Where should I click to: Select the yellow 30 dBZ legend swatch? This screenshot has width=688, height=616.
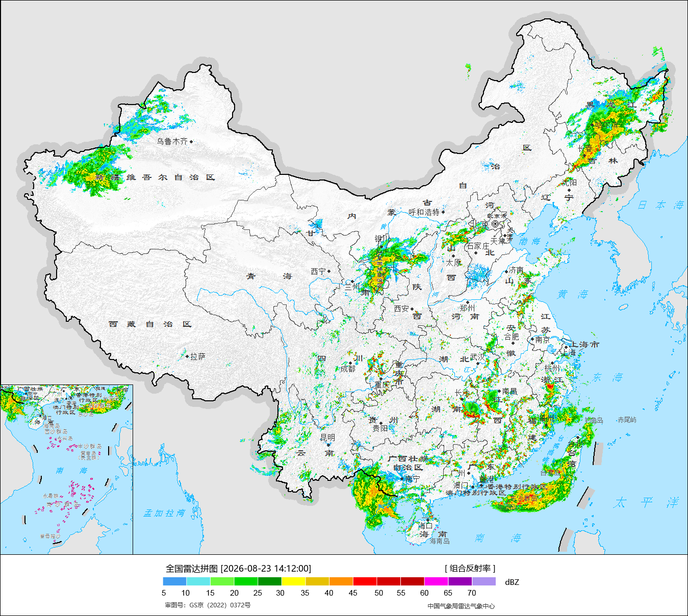point(294,581)
